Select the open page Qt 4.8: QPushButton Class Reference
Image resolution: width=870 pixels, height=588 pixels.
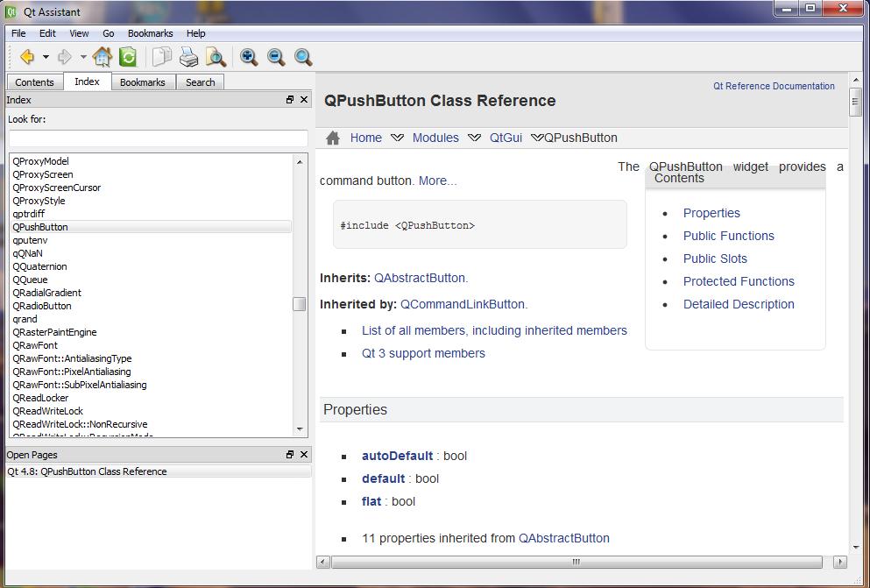[x=158, y=471]
